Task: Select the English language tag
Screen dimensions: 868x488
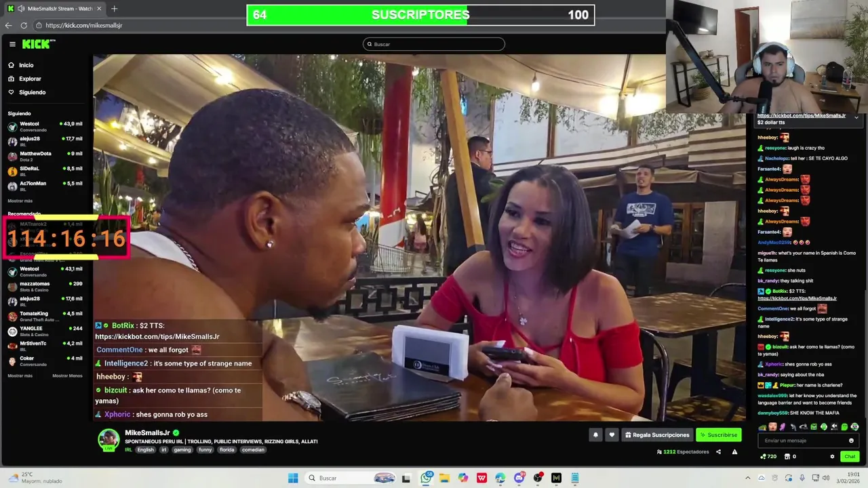Action: pyautogui.click(x=145, y=450)
